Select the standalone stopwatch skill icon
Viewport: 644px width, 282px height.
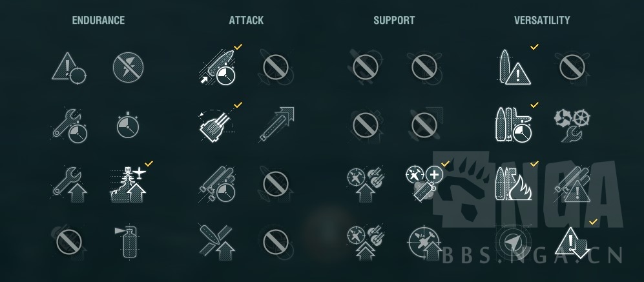coord(128,125)
